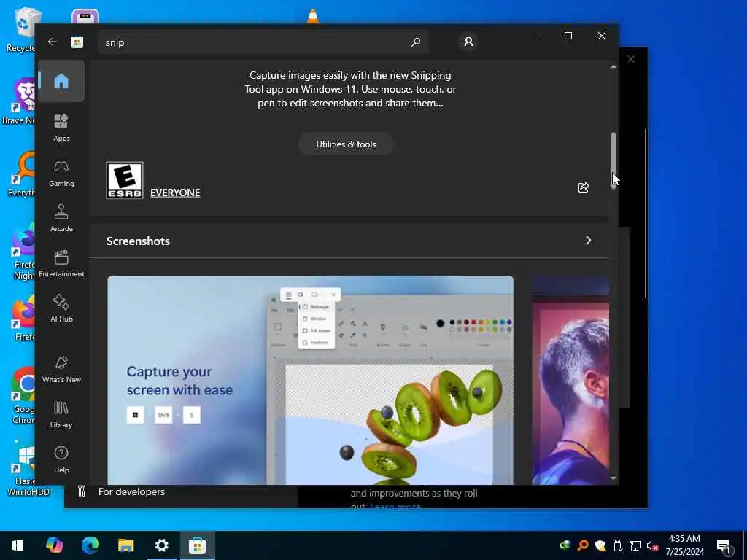Open the Entertainment section

[61, 263]
